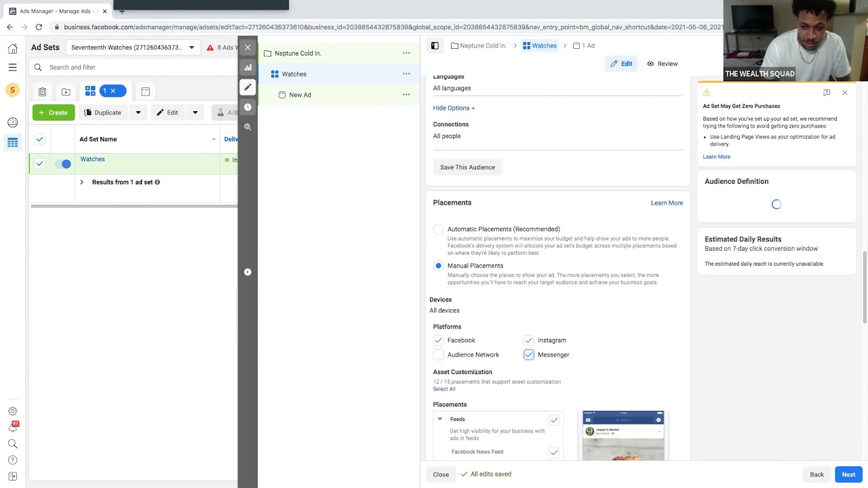Remove the 1 selected filter chip
This screenshot has width=868, height=488.
click(x=113, y=91)
